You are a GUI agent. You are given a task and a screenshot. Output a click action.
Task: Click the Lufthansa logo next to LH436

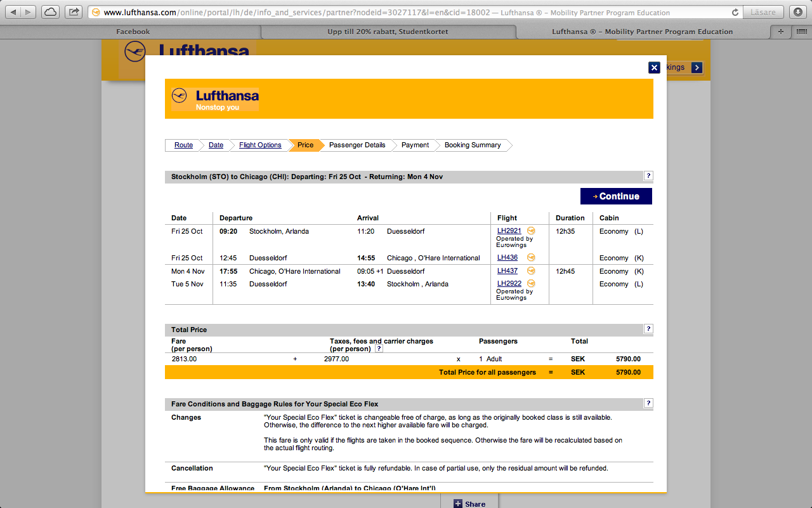pos(531,258)
